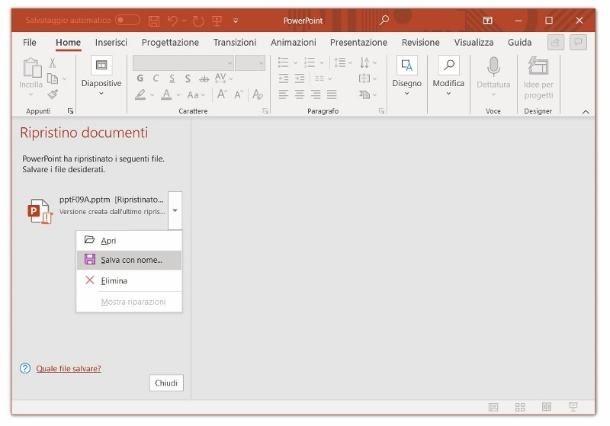The image size is (610, 426).
Task: Click the Undo arrow icon
Action: click(172, 20)
